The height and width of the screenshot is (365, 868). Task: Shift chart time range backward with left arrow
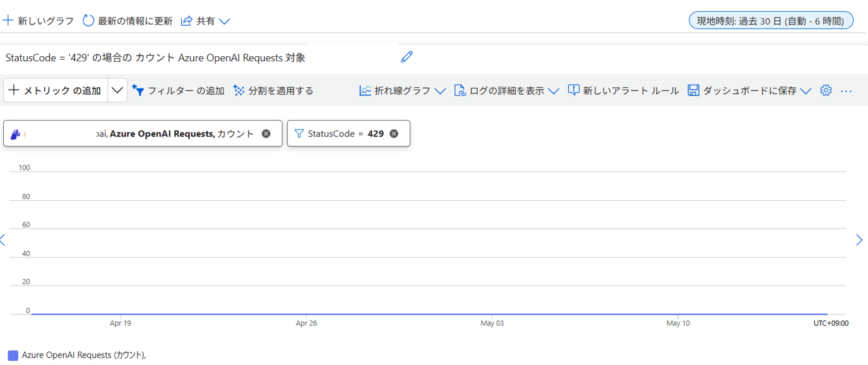3,240
